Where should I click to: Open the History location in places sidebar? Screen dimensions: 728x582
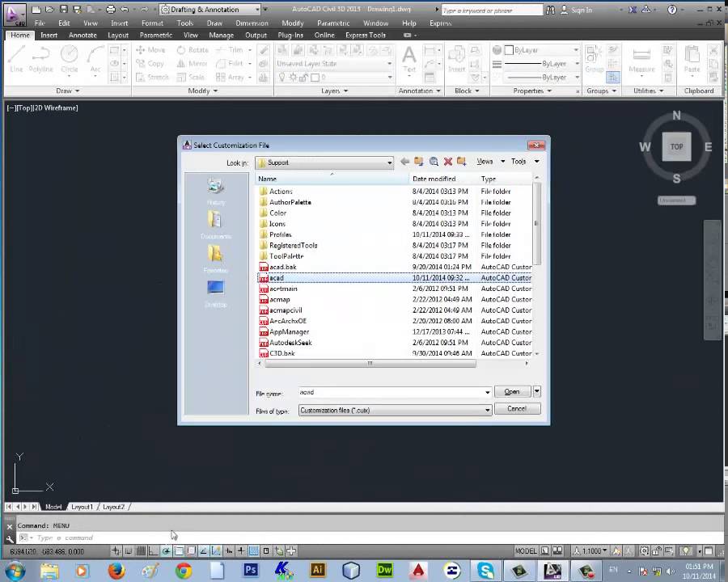(215, 192)
